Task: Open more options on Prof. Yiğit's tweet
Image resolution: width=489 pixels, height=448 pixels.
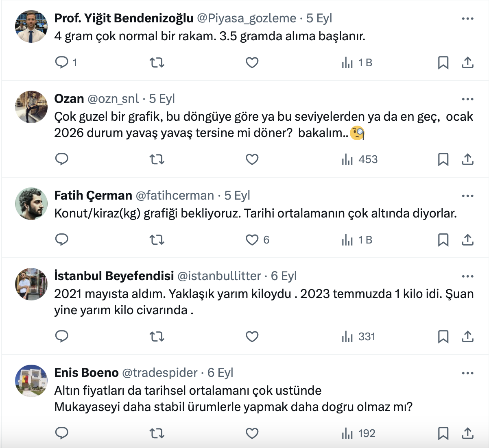Action: (467, 19)
